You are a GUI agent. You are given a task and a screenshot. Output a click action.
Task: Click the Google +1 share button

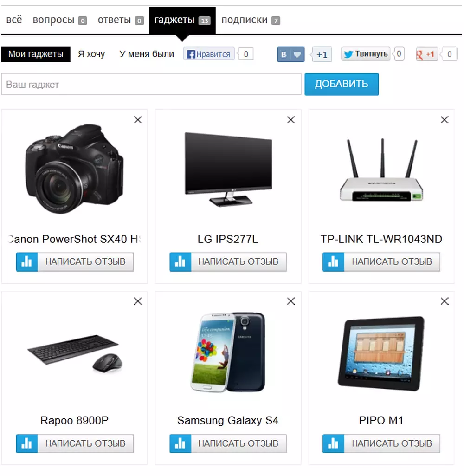tap(427, 54)
